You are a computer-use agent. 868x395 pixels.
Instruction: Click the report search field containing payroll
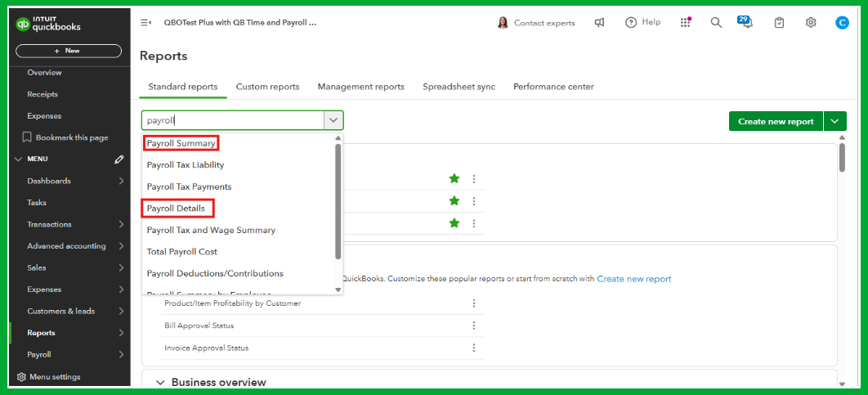coord(233,120)
